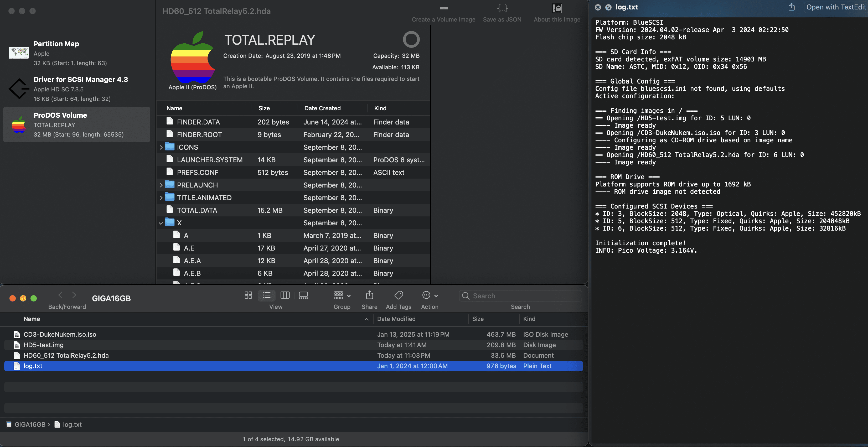Screen dimensions: 868x447
Task: Go back in Finder GIGA16GB window
Action: pos(60,295)
